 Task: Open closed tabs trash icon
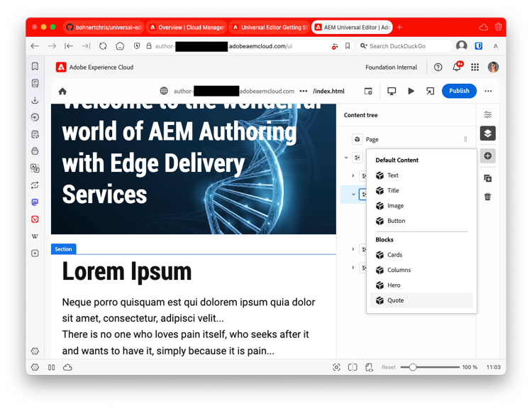pyautogui.click(x=498, y=27)
